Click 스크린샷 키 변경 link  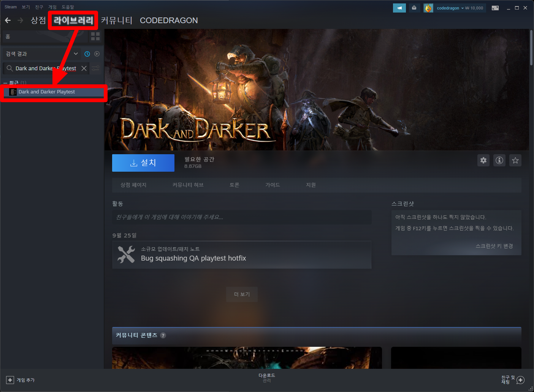tap(494, 246)
